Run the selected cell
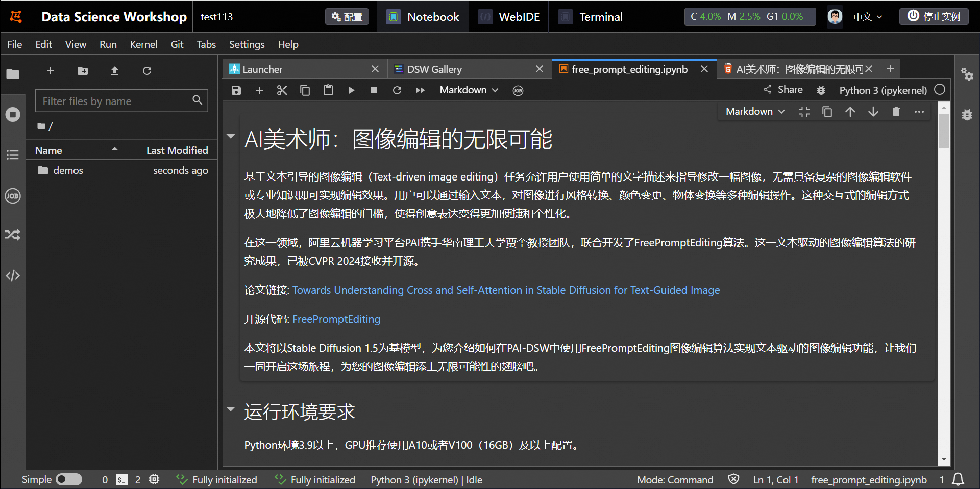The image size is (980, 489). (x=351, y=90)
